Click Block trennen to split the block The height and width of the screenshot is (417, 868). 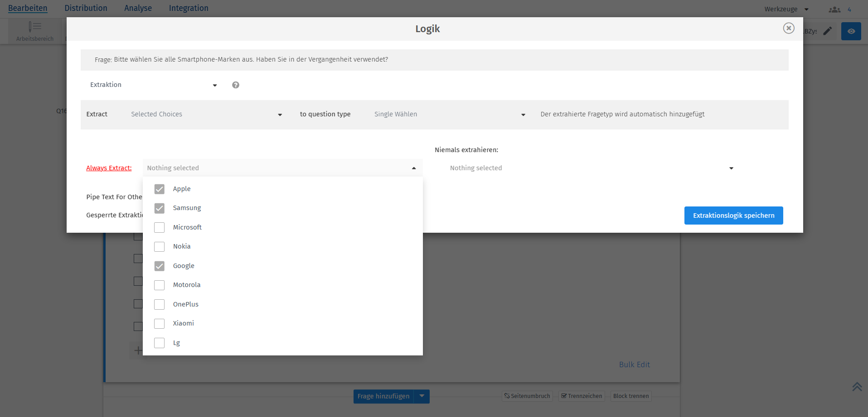pyautogui.click(x=631, y=396)
